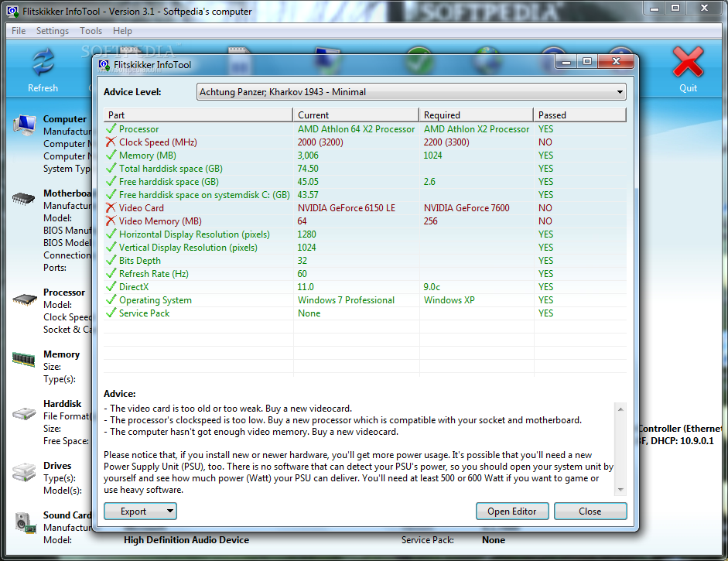Click the Memory heading in main window sidebar
Screen dimensions: 728x561
pos(61,354)
